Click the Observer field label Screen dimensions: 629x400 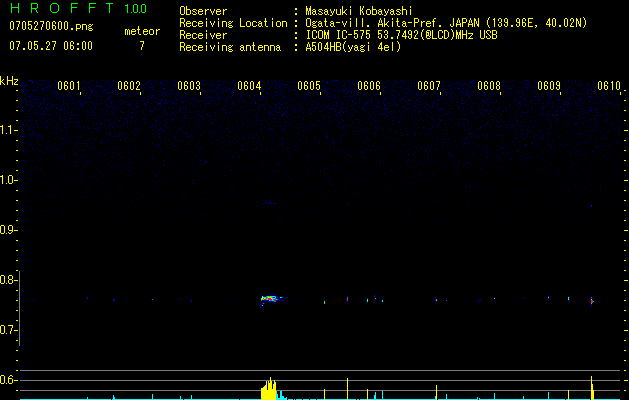click(203, 11)
